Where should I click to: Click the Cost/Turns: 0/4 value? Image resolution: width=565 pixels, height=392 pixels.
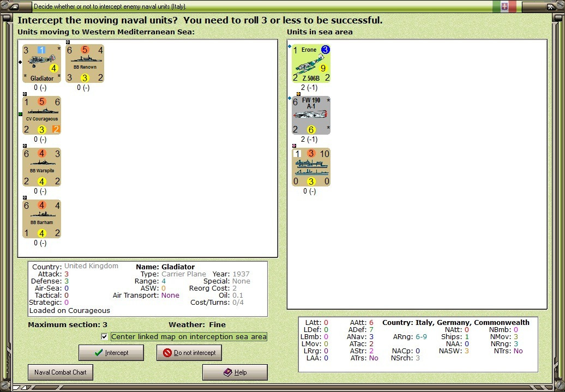pyautogui.click(x=238, y=302)
